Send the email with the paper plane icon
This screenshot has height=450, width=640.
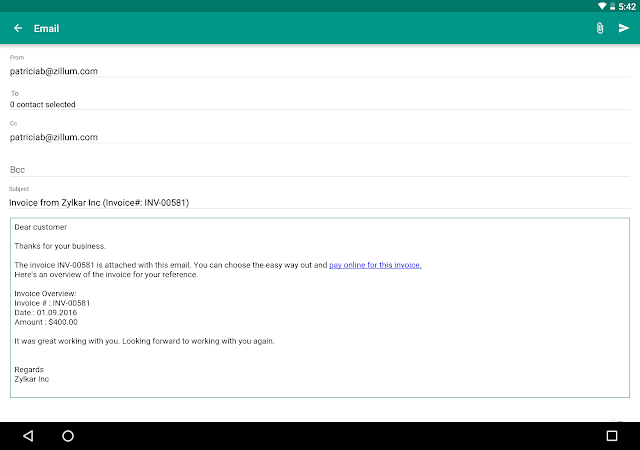[623, 28]
